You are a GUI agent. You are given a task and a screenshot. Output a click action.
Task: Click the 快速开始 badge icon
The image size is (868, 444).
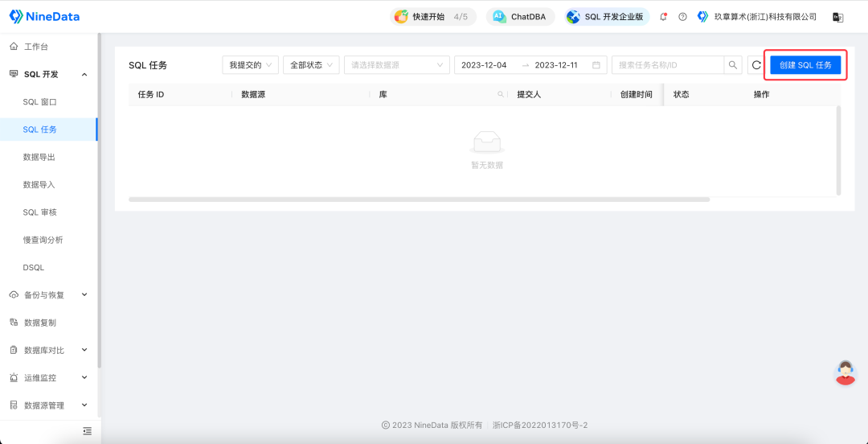[x=401, y=17]
